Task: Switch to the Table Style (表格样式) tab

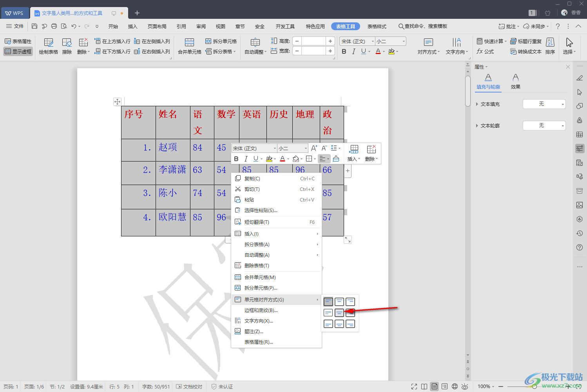Action: (x=377, y=26)
